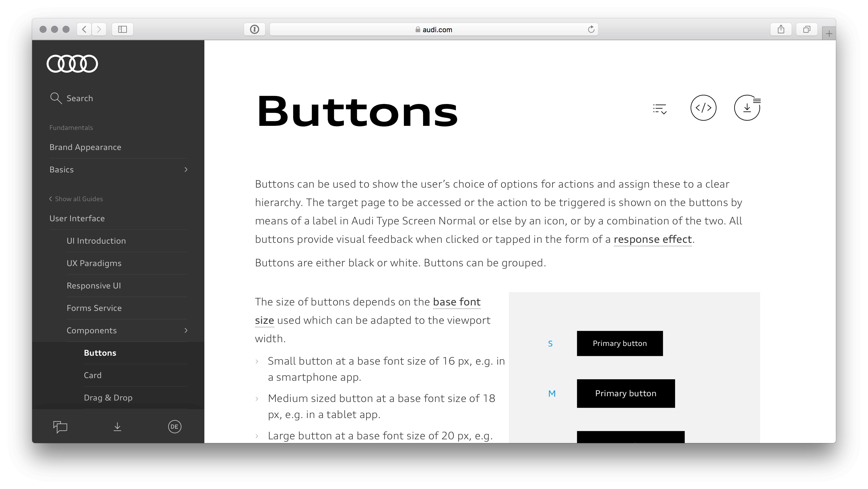Expand the Basics navigation item
This screenshot has height=489, width=868.
click(x=185, y=169)
